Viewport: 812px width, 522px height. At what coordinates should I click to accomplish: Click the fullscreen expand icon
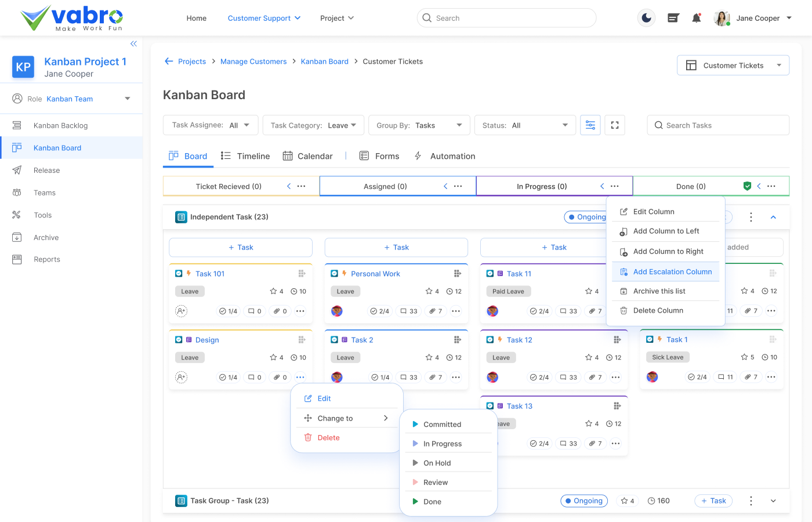pos(615,125)
